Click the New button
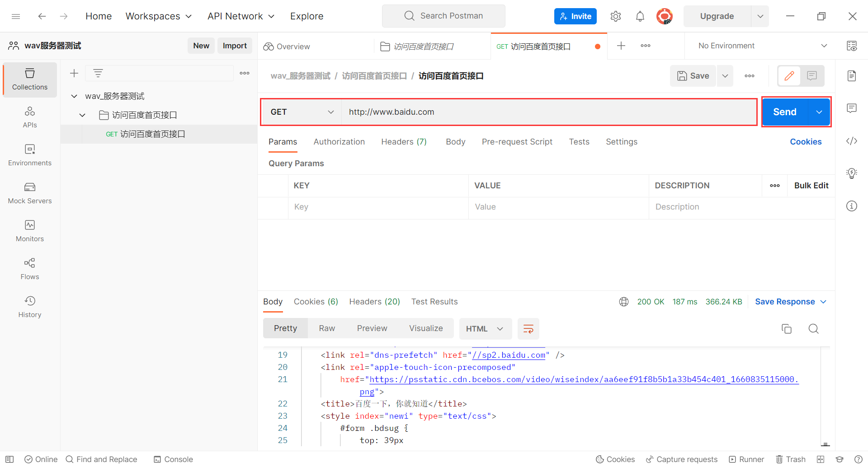This screenshot has width=868, height=467. click(201, 46)
